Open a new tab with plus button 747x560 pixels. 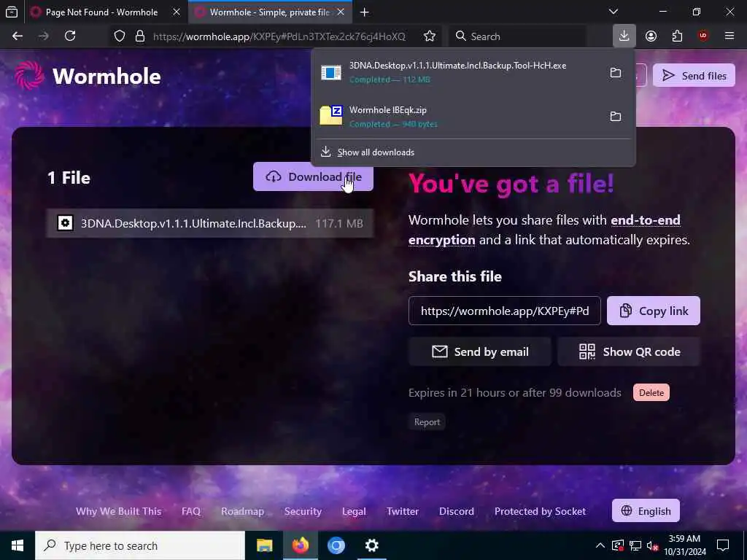(365, 12)
